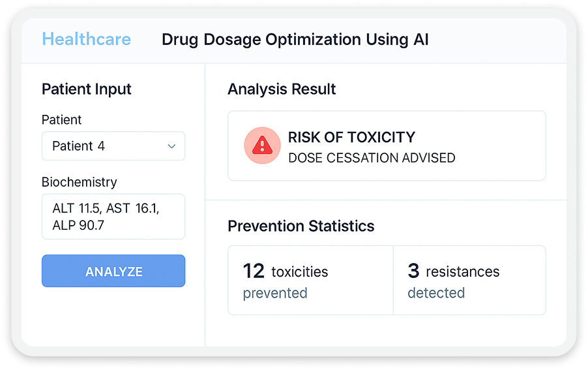The width and height of the screenshot is (588, 370).
Task: Open the 12 toxicities prevented card
Action: (310, 281)
